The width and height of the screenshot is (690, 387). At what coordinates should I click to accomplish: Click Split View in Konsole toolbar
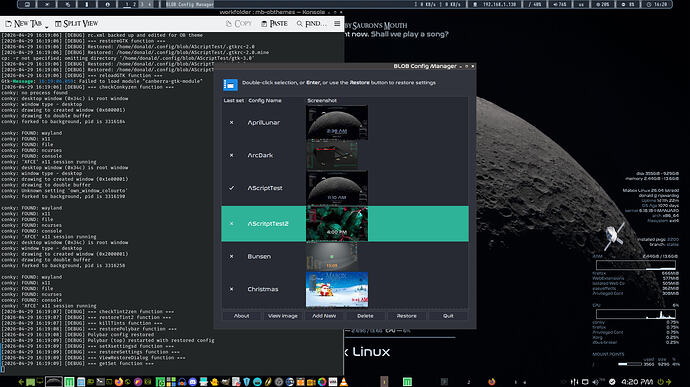77,23
